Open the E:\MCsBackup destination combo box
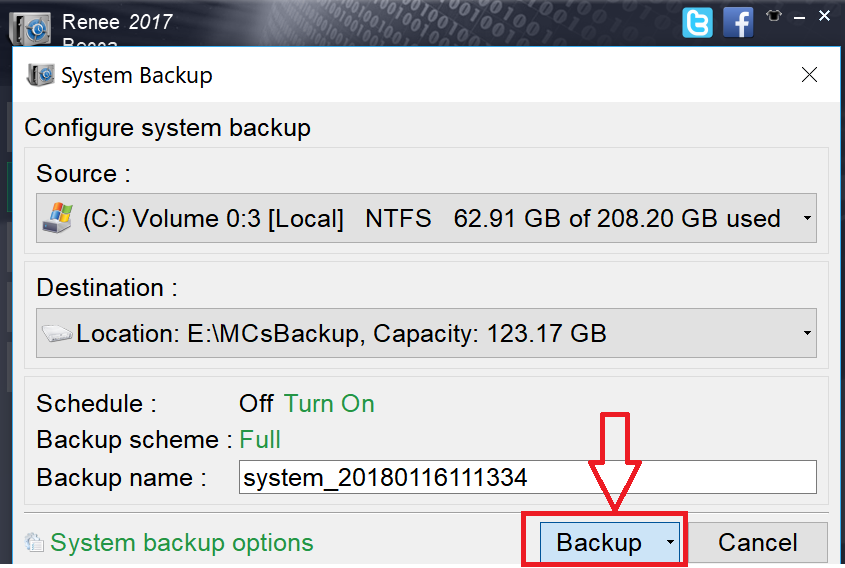 pyautogui.click(x=426, y=333)
